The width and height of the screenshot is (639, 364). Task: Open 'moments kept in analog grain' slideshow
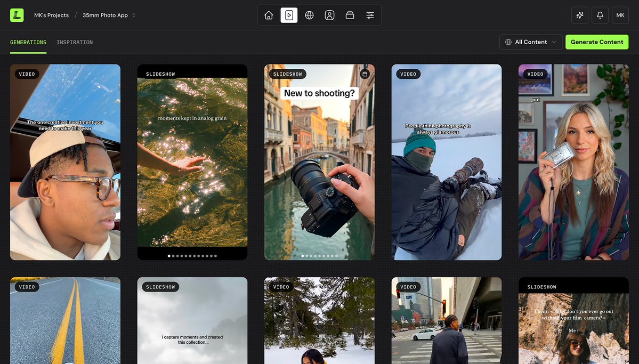pyautogui.click(x=192, y=162)
